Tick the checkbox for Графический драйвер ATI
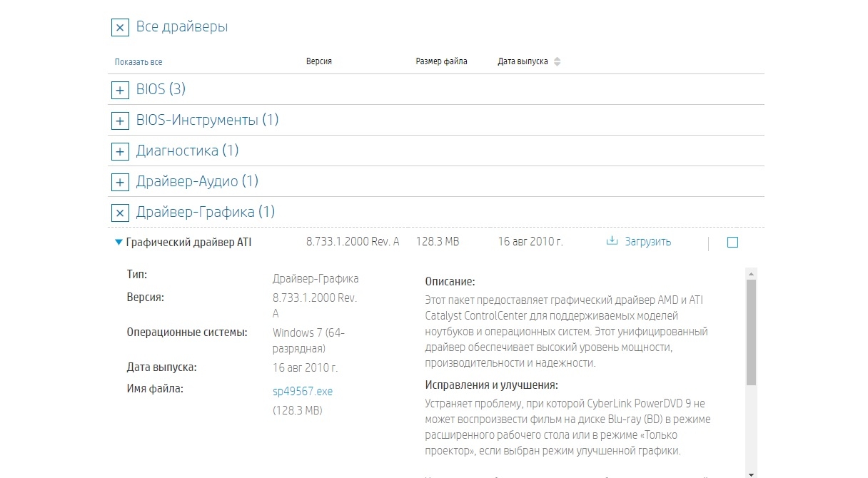Image resolution: width=868 pixels, height=478 pixels. tap(732, 243)
